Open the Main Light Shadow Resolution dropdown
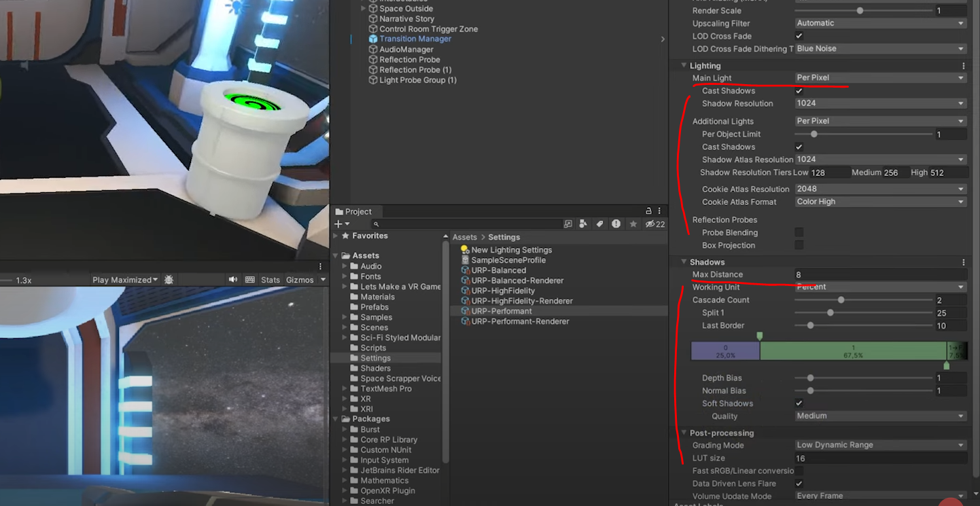The height and width of the screenshot is (506, 980). (x=880, y=103)
